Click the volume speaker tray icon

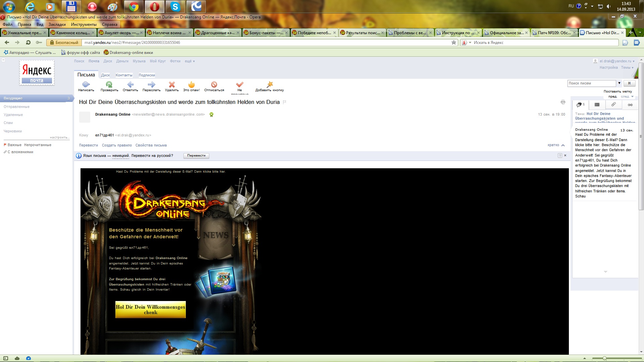(609, 6)
